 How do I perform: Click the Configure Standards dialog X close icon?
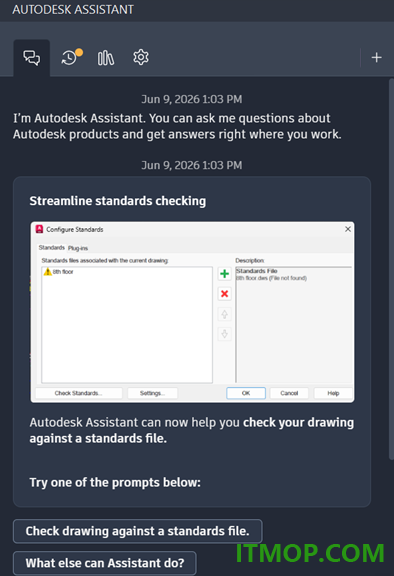[x=348, y=229]
